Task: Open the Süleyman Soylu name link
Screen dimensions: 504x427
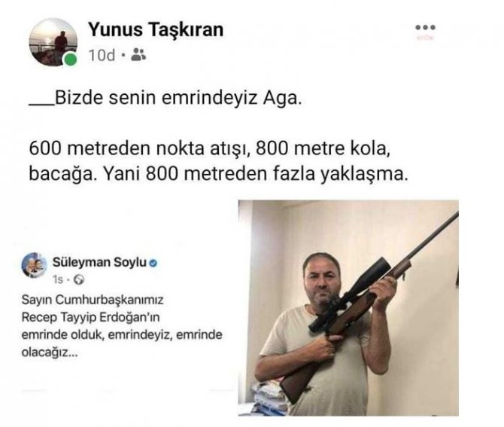Action: click(99, 262)
